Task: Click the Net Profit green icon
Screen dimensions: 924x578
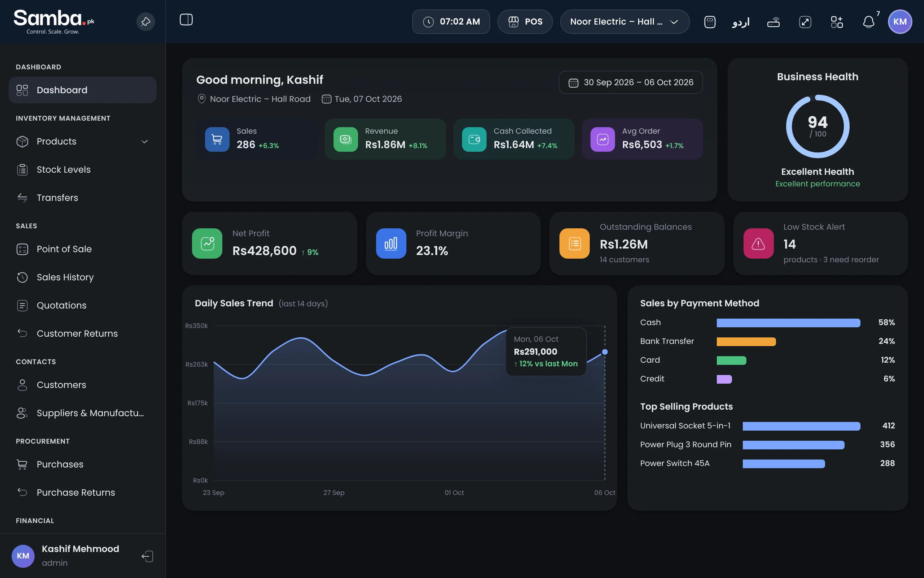Action: 207,243
